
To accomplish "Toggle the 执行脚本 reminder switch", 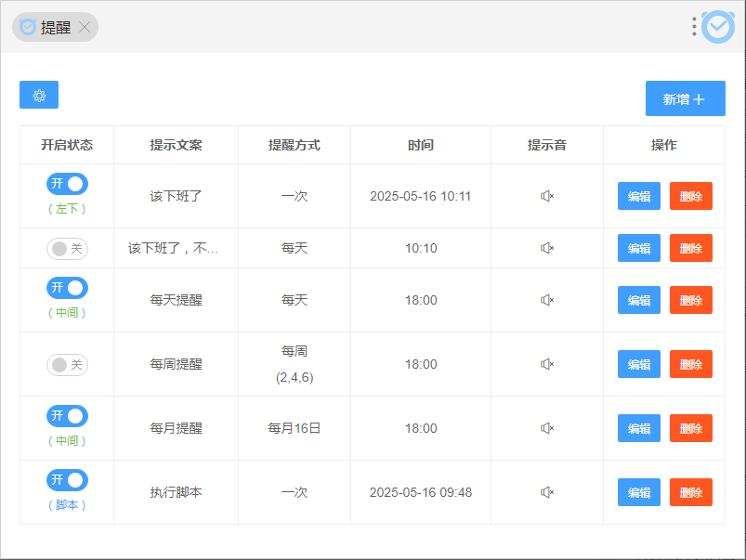I will point(67,480).
